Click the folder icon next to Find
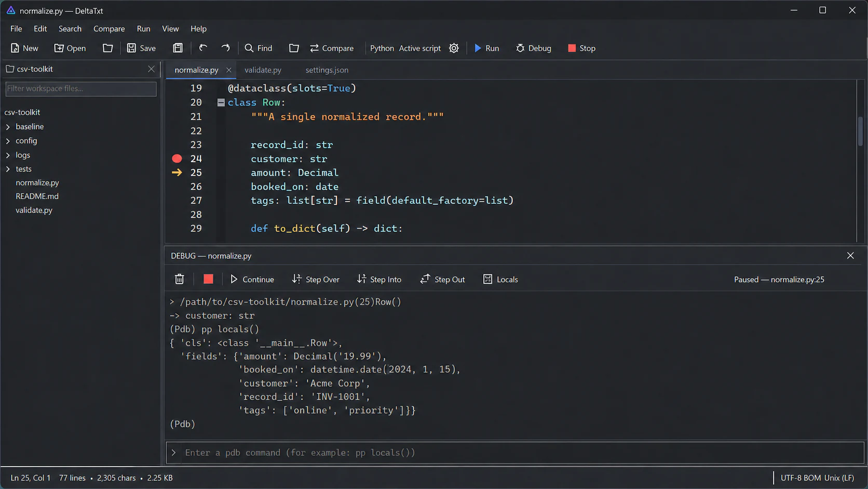The image size is (868, 489). point(294,48)
